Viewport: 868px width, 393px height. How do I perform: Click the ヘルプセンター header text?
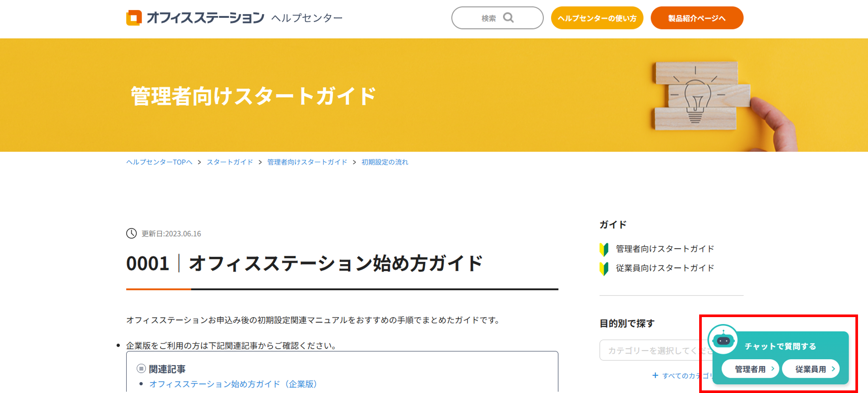tap(307, 18)
